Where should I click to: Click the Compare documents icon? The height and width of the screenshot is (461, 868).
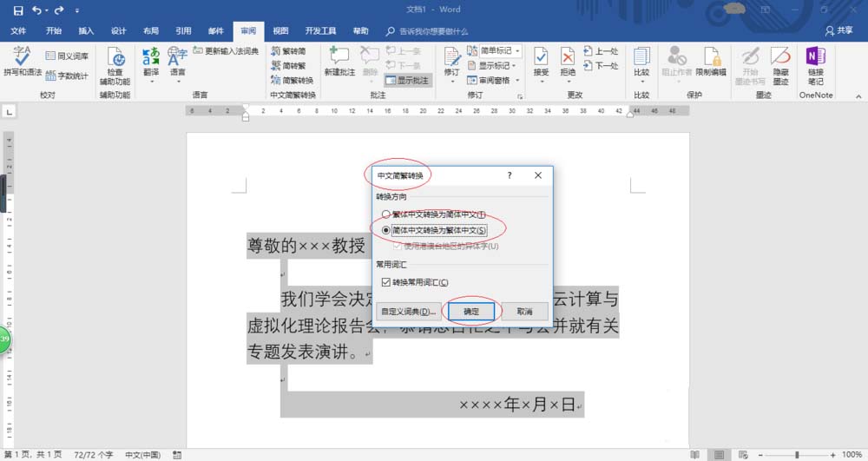[641, 63]
